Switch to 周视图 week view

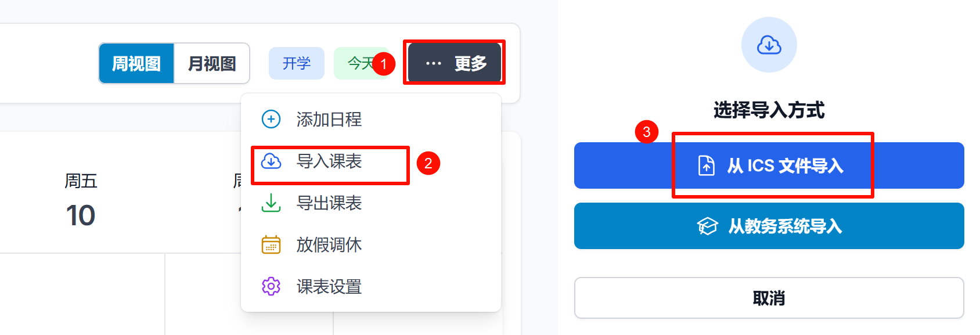point(136,63)
